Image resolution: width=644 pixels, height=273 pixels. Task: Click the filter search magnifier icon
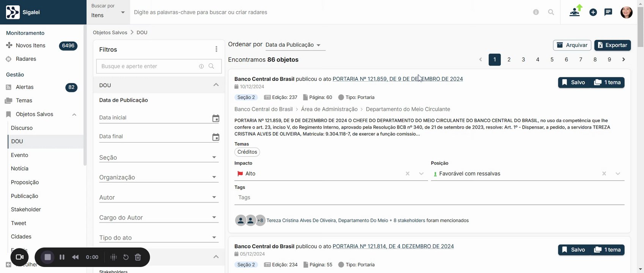click(x=211, y=66)
